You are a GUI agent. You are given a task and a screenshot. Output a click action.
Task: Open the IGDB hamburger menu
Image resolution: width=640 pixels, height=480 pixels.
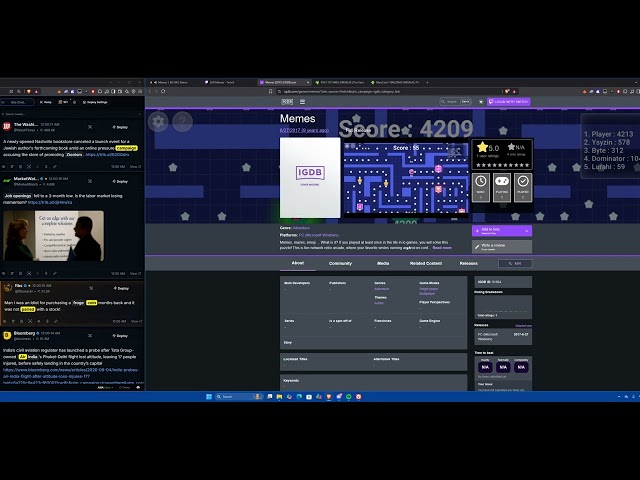click(302, 102)
